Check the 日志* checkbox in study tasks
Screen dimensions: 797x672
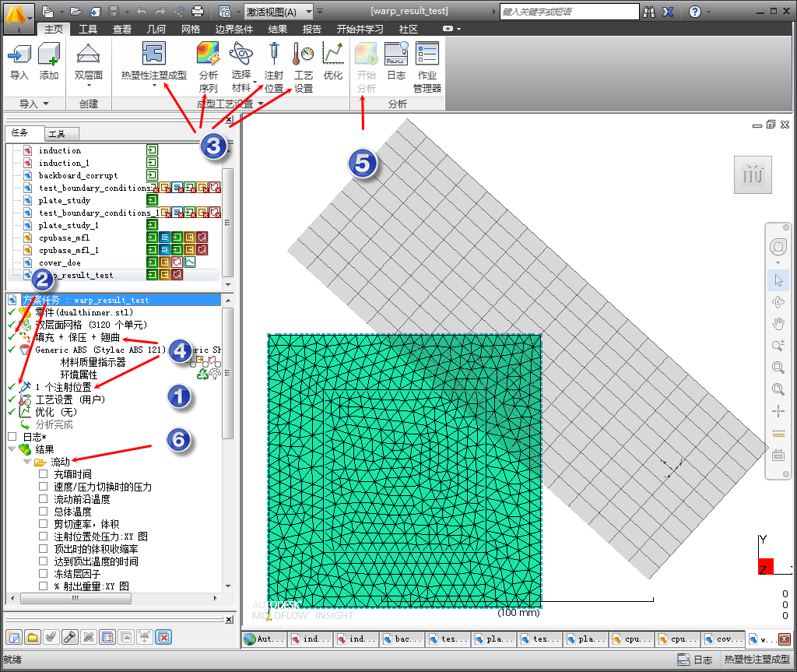(12, 437)
